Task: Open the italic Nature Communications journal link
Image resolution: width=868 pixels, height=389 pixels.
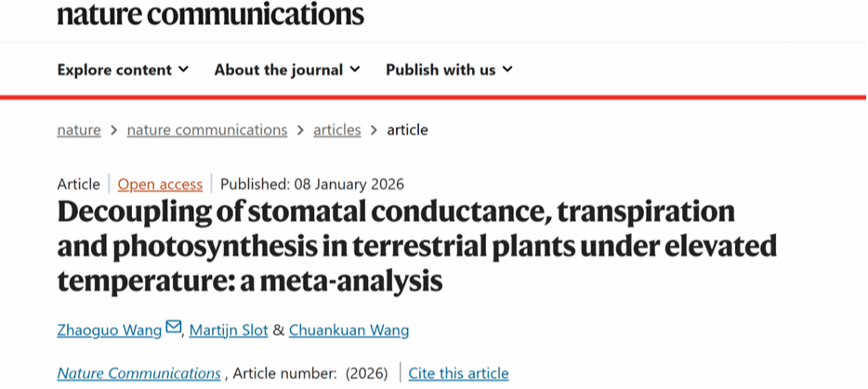Action: point(139,373)
